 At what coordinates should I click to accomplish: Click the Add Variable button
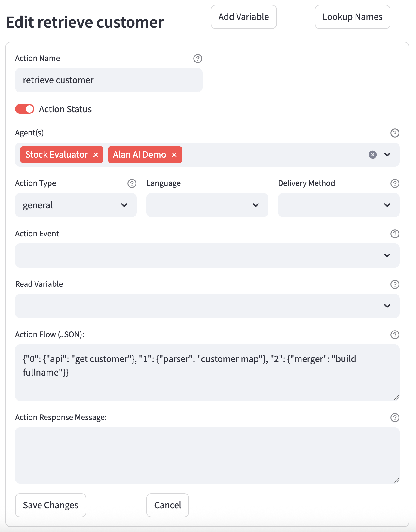click(243, 17)
